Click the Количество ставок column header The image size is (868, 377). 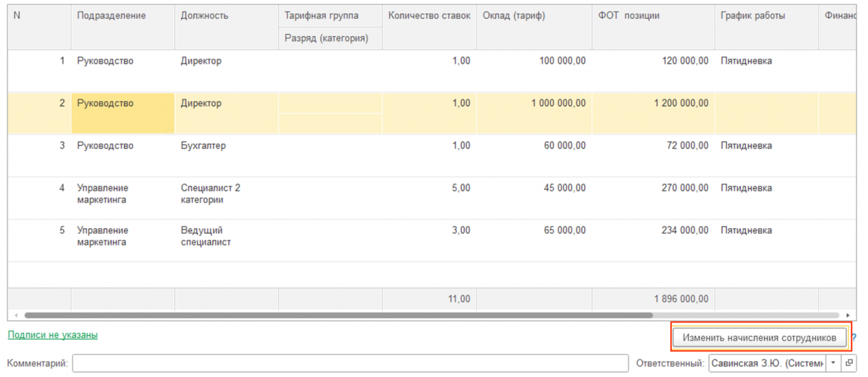tap(429, 27)
